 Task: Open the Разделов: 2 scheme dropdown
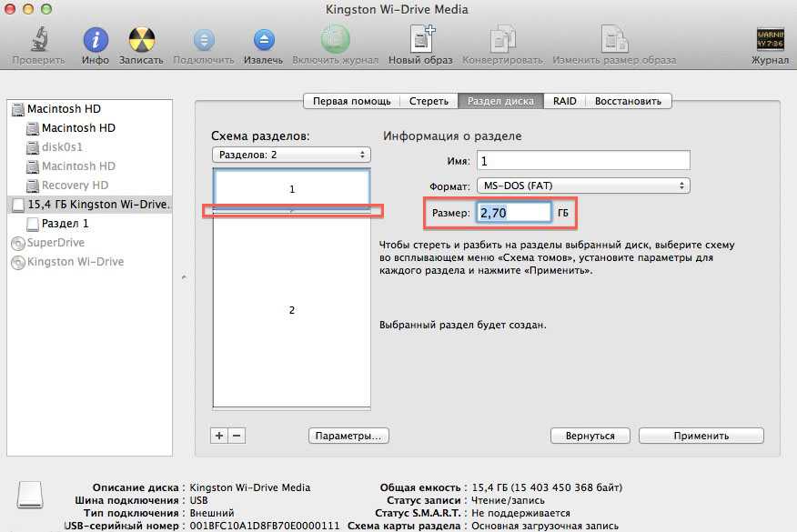(291, 155)
